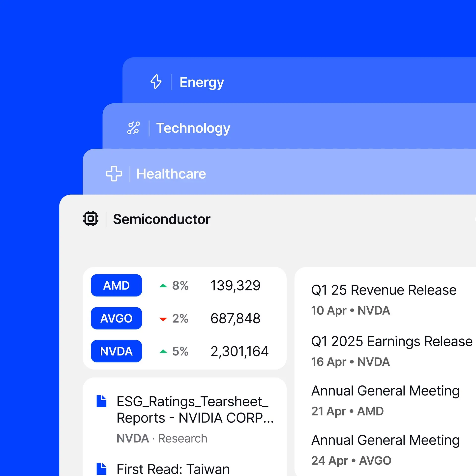This screenshot has width=476, height=476.
Task: Open the Q1 25 Revenue Release event
Action: tap(384, 290)
